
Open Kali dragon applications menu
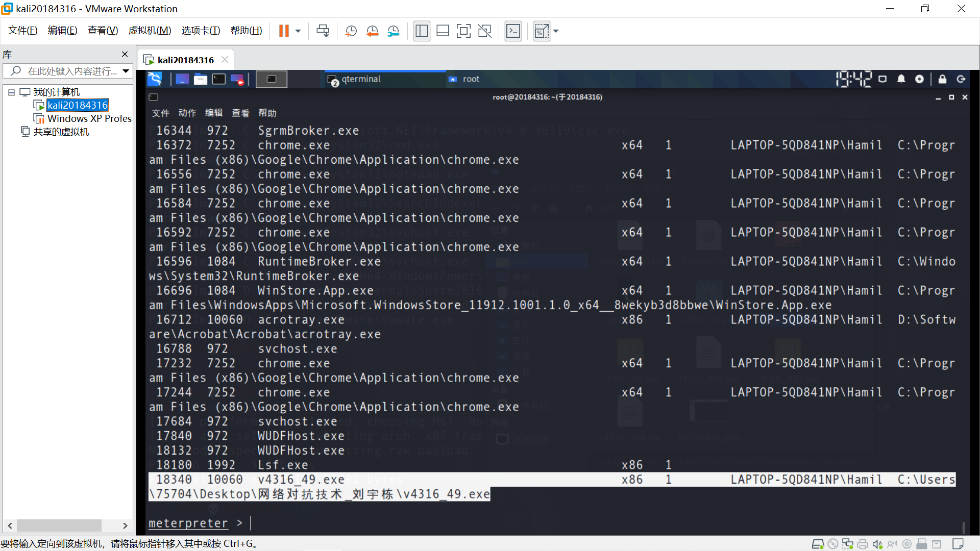point(155,79)
